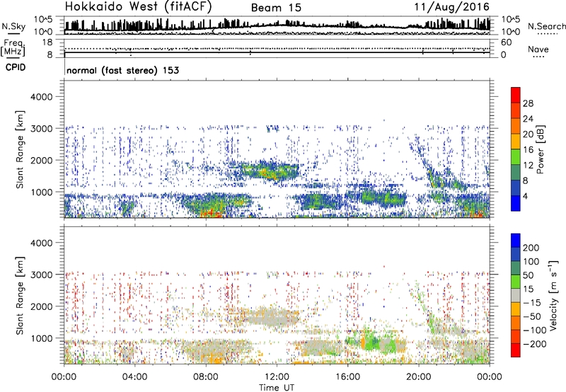Click the 'Hokkaido West (fitACF)' title text
Screen dimensions: 566x392
tap(138, 6)
